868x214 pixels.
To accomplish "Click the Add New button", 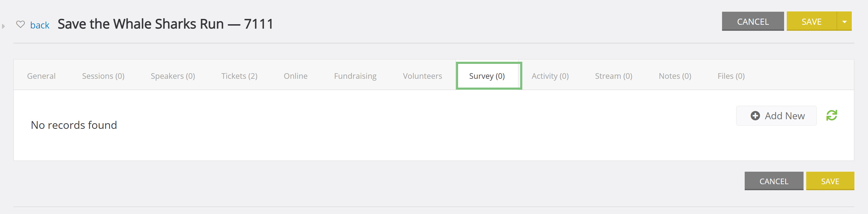I will tap(776, 116).
